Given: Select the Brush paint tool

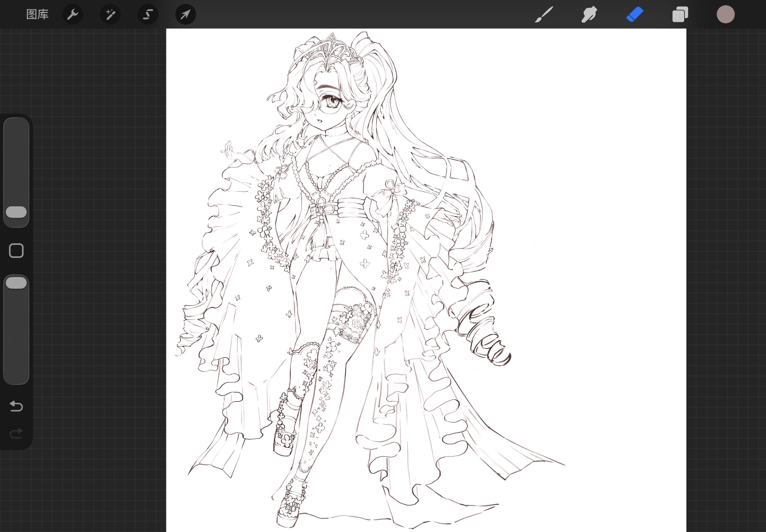Looking at the screenshot, I should (544, 15).
